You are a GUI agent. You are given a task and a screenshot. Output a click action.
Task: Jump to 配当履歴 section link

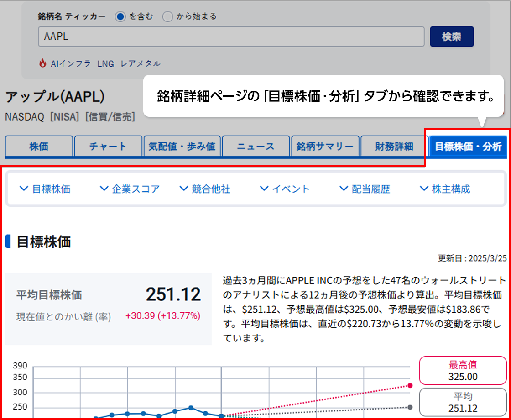pyautogui.click(x=365, y=189)
